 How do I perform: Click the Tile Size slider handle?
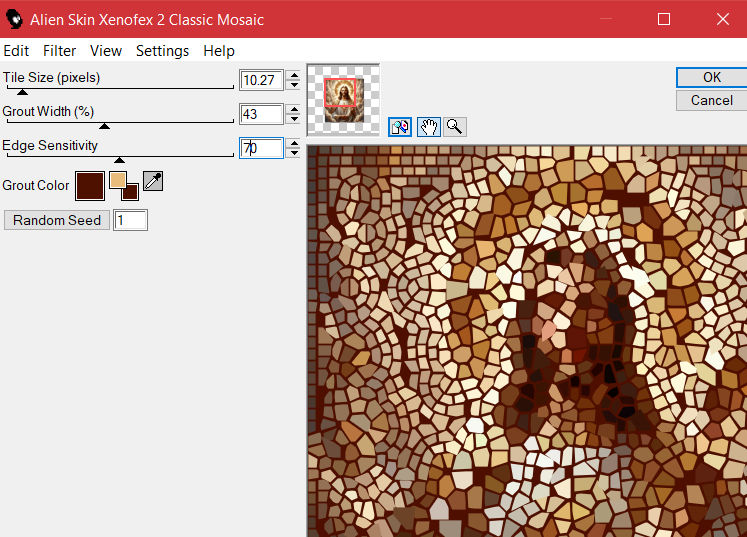pos(22,92)
